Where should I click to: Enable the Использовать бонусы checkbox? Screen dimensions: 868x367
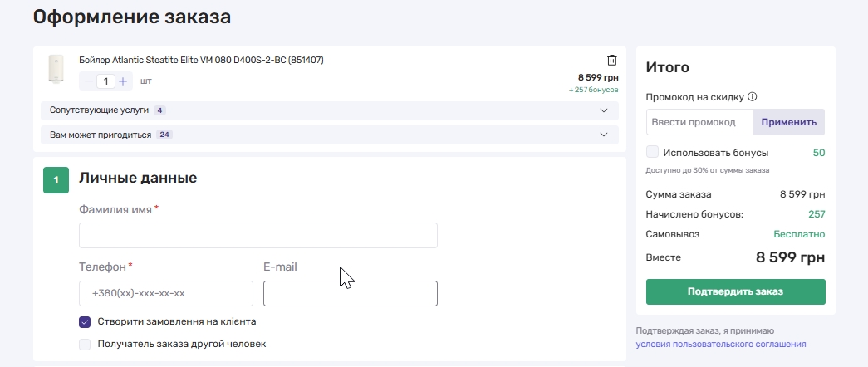[x=652, y=152]
